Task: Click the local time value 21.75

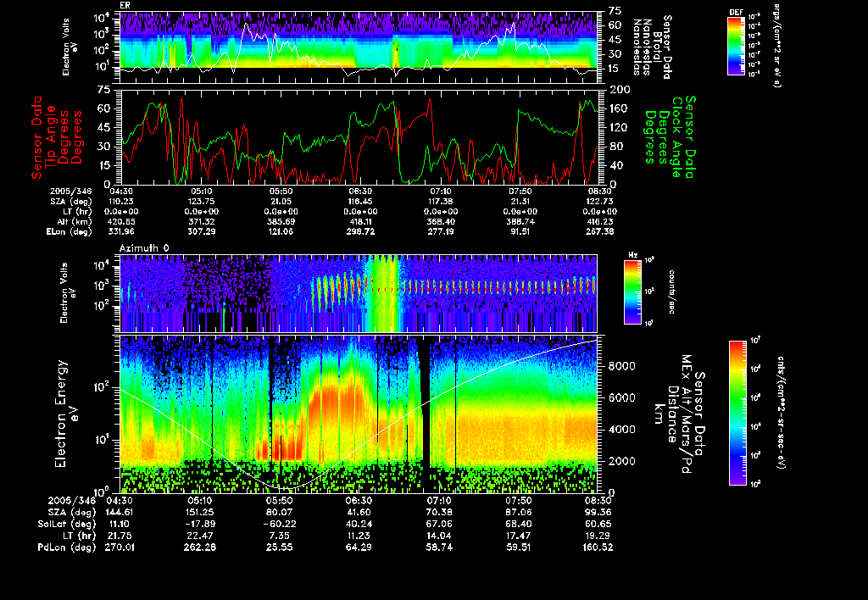Action: pyautogui.click(x=119, y=536)
